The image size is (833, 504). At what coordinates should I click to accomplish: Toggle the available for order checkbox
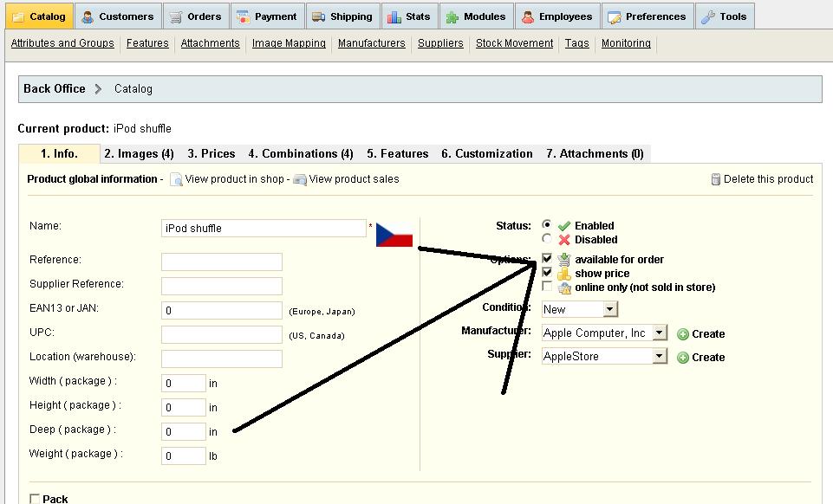[x=547, y=258]
